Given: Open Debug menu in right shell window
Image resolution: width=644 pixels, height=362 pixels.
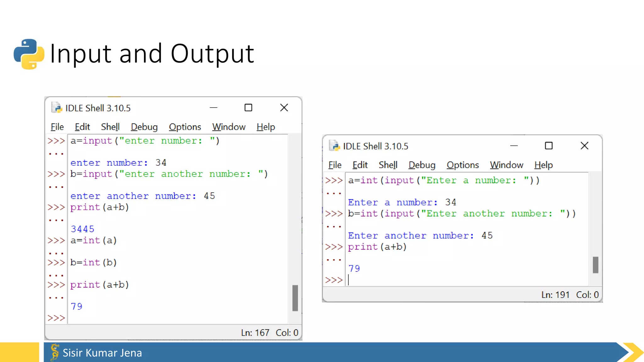Looking at the screenshot, I should [x=422, y=165].
